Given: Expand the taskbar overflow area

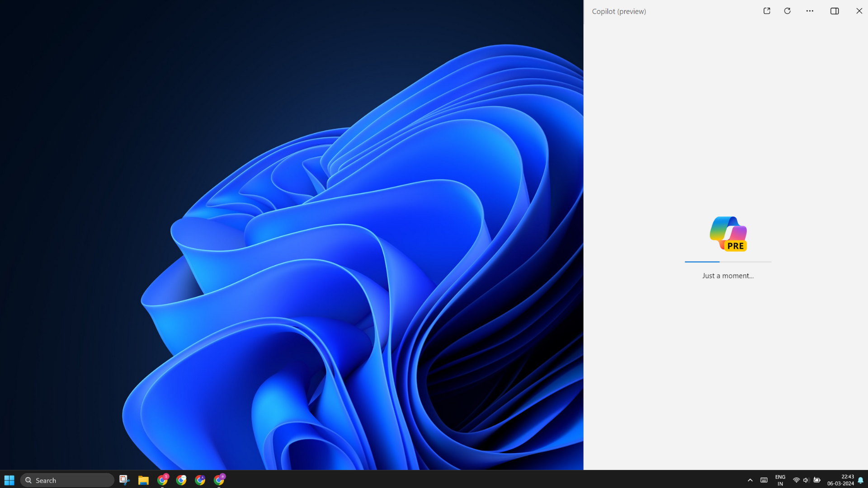Looking at the screenshot, I should (750, 480).
